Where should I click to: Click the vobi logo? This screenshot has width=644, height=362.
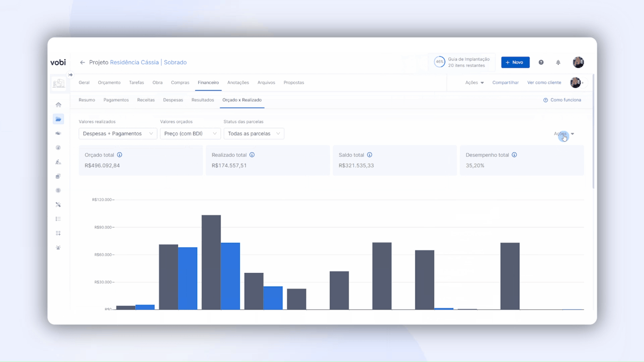[x=58, y=62]
